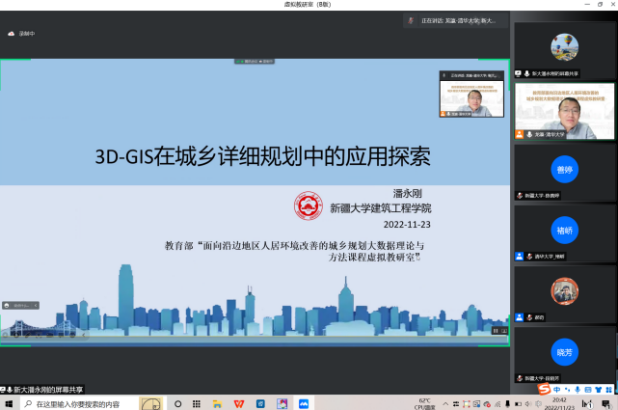618x410 pixels.
Task: Open the Windows Start menu
Action: coord(8,403)
